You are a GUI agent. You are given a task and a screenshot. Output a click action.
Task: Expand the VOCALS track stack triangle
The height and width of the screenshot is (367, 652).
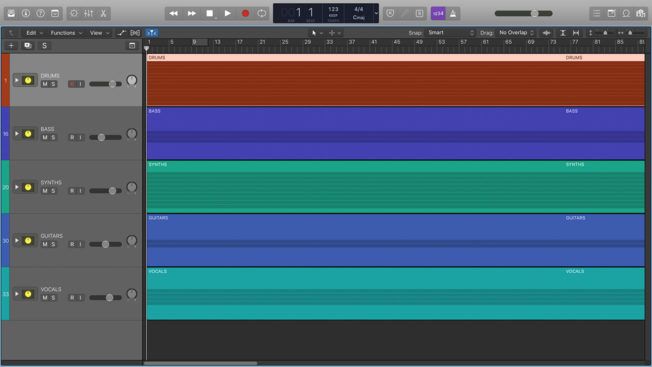click(17, 294)
